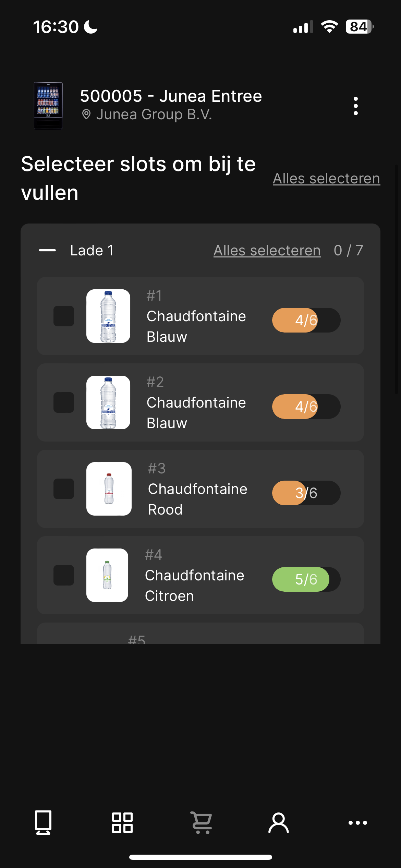Open the more options ellipsis in bottom navigation
This screenshot has width=401, height=868.
tap(358, 822)
